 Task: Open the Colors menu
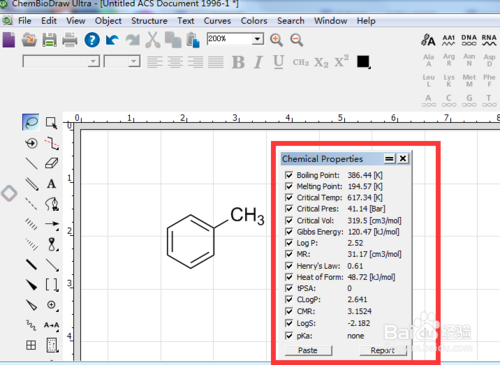pos(254,21)
